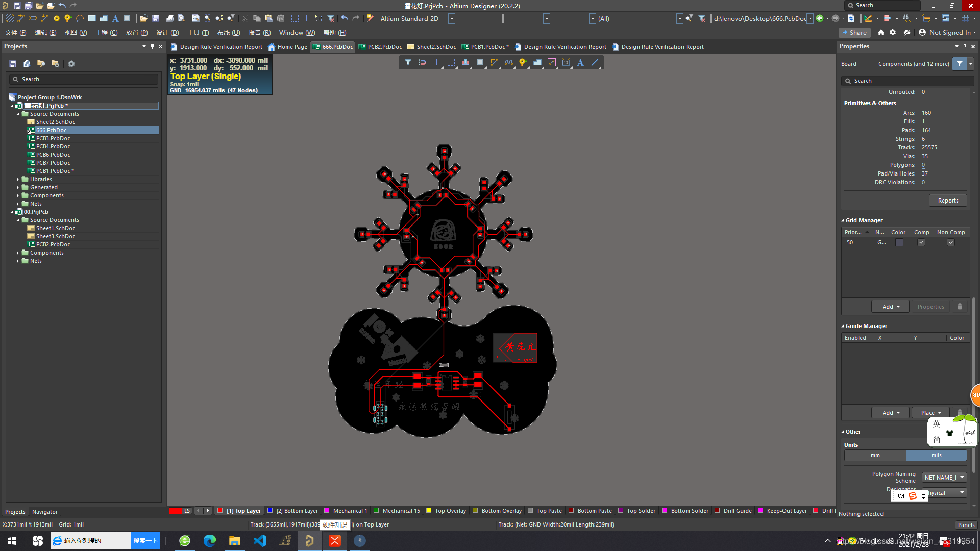Click the Top Overlay yellow layer swatch
This screenshot has width=980, height=551.
[x=429, y=511]
